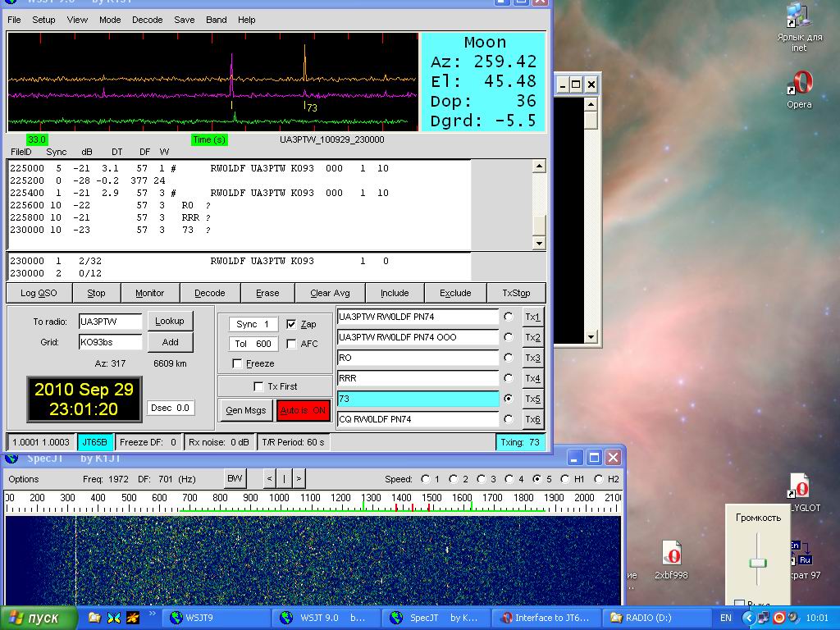This screenshot has width=840, height=630.
Task: Enable the AFC checkbox
Action: [291, 344]
